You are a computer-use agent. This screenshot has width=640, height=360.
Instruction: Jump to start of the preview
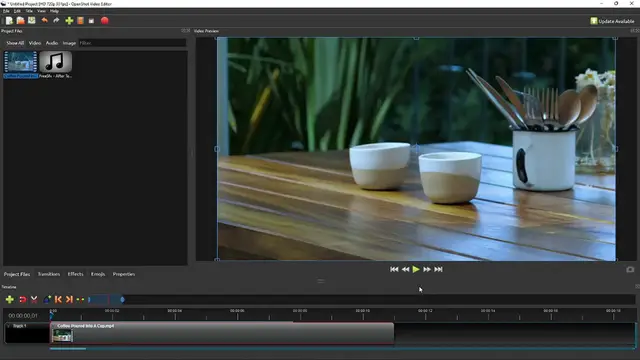[394, 269]
